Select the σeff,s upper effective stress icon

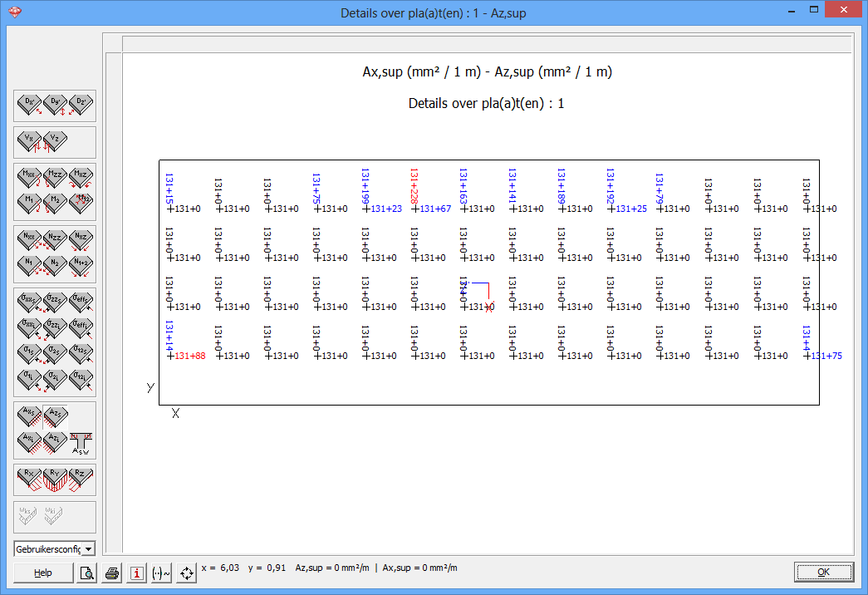coord(81,302)
